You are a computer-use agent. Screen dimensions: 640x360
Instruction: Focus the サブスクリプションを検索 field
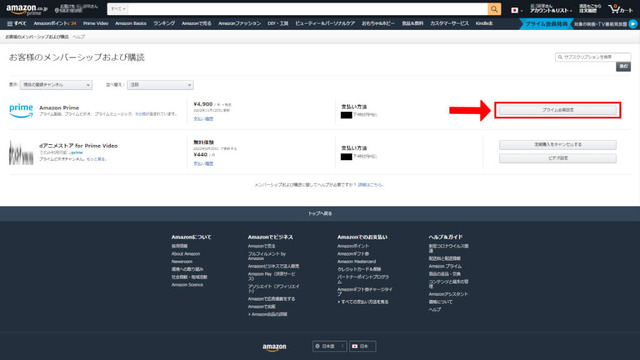pos(593,57)
